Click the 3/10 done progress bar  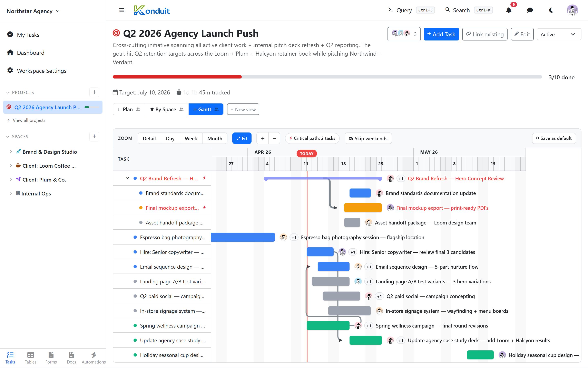[x=327, y=77]
